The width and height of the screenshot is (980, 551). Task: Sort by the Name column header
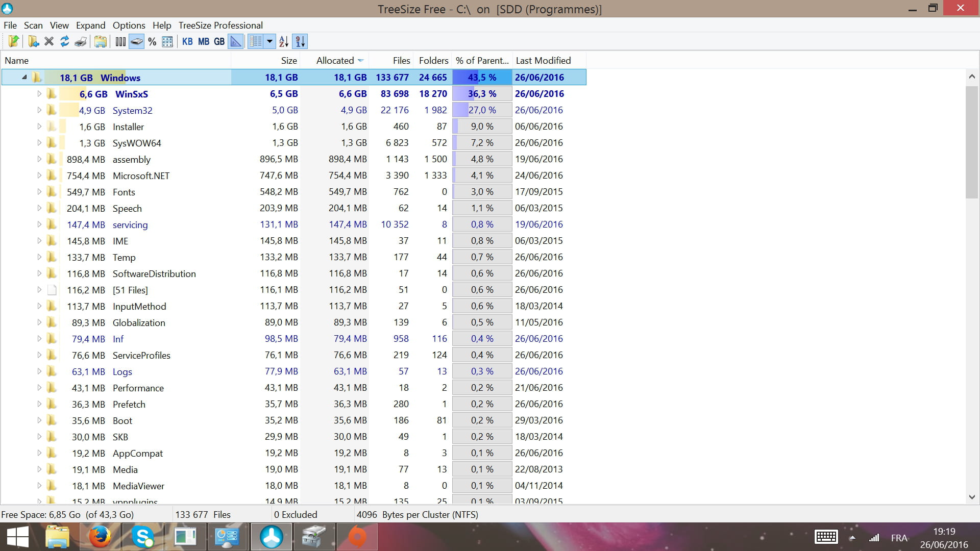point(116,60)
